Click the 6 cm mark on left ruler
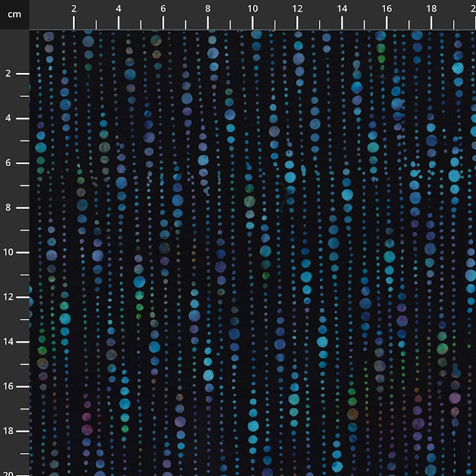The image size is (476, 476). pos(22,163)
